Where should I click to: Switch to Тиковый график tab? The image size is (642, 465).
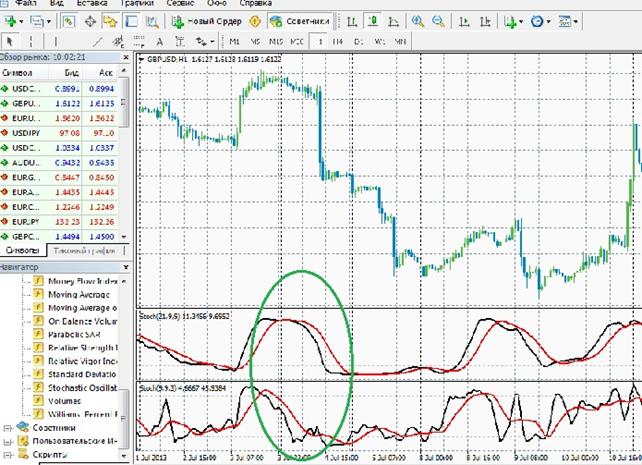tap(84, 251)
